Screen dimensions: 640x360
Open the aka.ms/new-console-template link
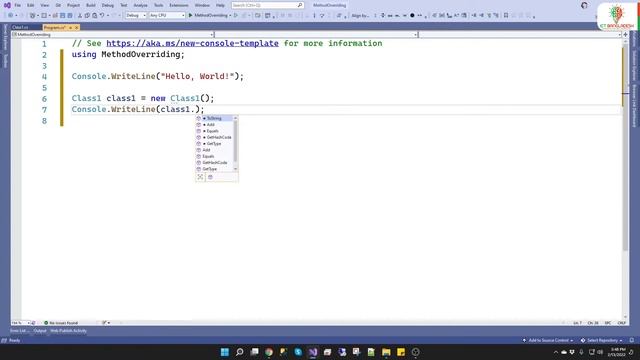(192, 43)
